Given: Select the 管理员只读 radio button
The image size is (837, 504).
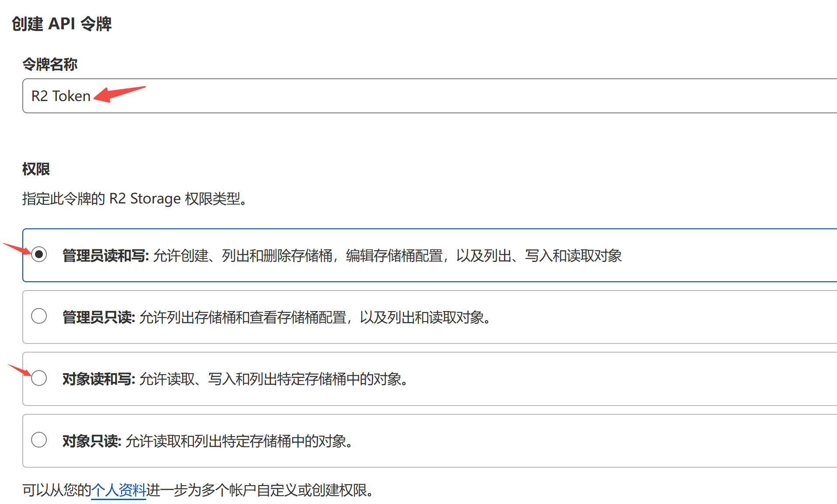Looking at the screenshot, I should pos(39,316).
